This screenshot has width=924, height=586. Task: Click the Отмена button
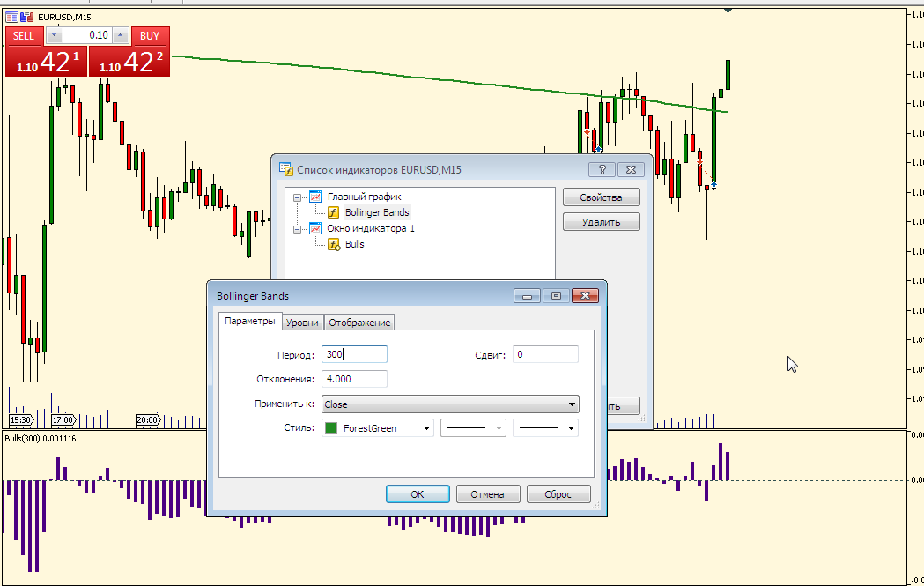pos(487,494)
